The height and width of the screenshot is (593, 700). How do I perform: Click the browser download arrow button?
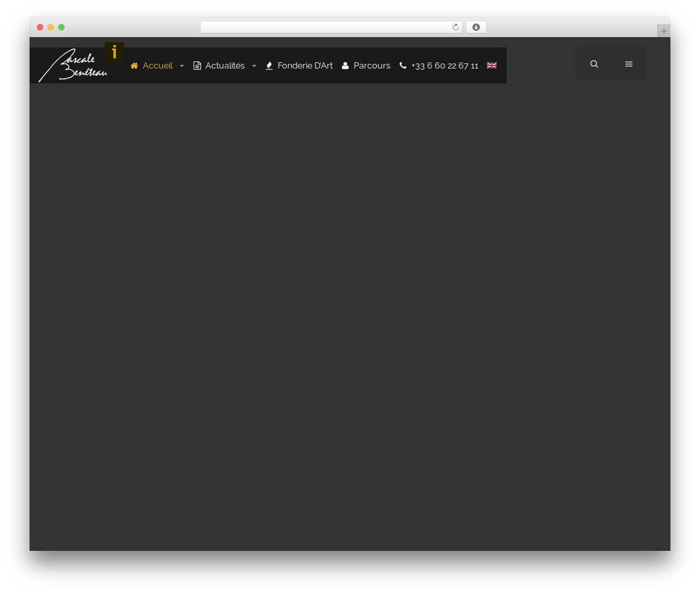pyautogui.click(x=476, y=27)
